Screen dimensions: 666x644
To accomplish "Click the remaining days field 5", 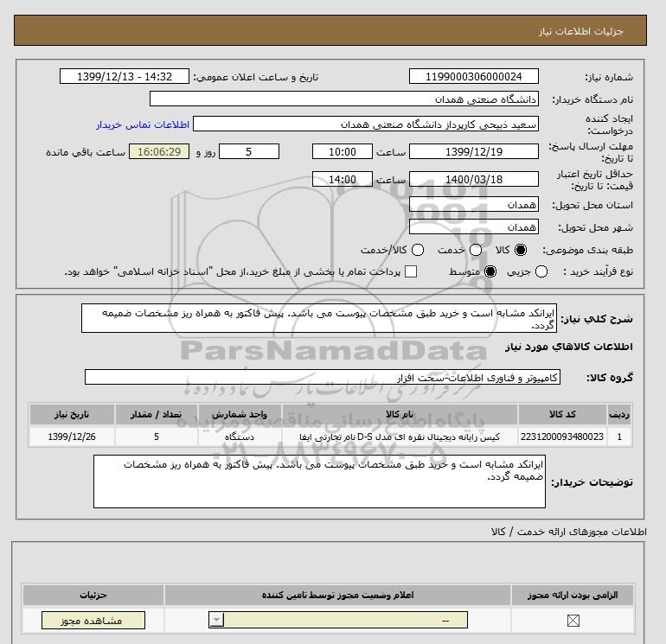I will pyautogui.click(x=249, y=151).
